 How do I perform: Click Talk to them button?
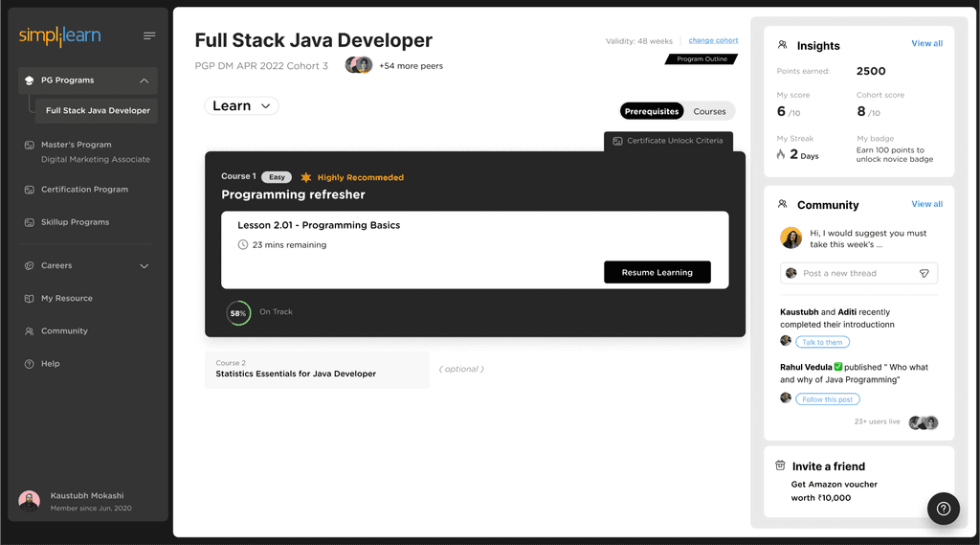822,342
